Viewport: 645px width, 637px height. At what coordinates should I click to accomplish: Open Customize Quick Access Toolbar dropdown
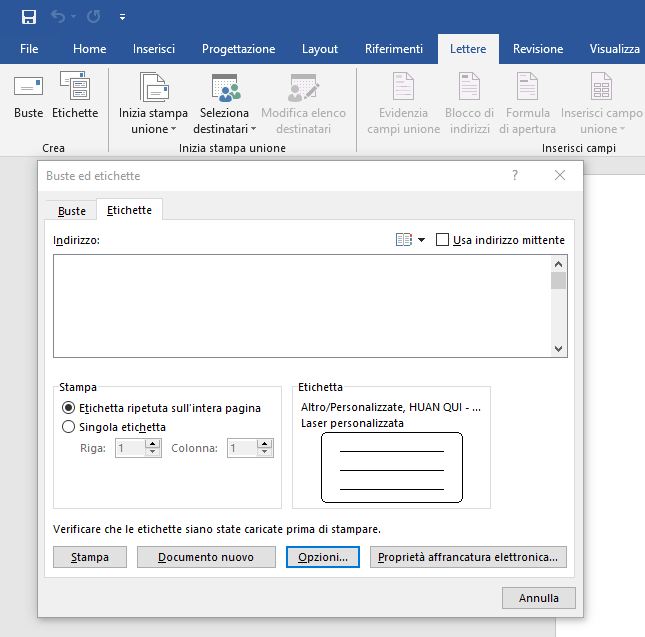coord(122,17)
